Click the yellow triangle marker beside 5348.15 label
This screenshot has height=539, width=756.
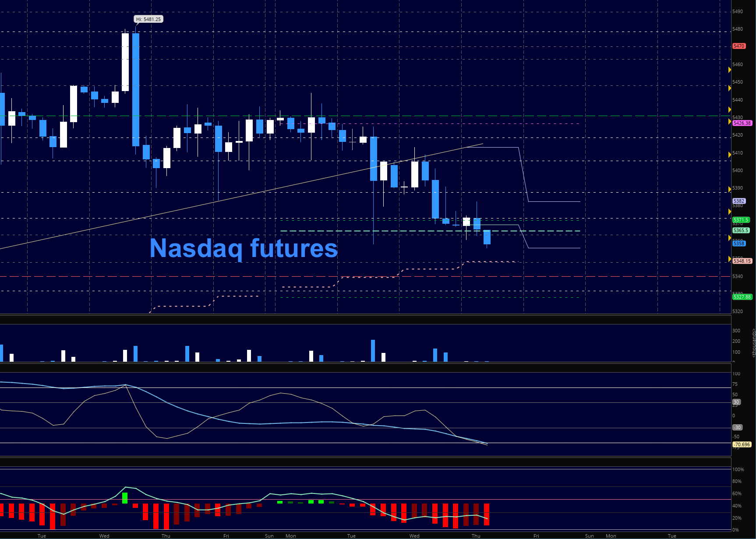[x=730, y=259]
